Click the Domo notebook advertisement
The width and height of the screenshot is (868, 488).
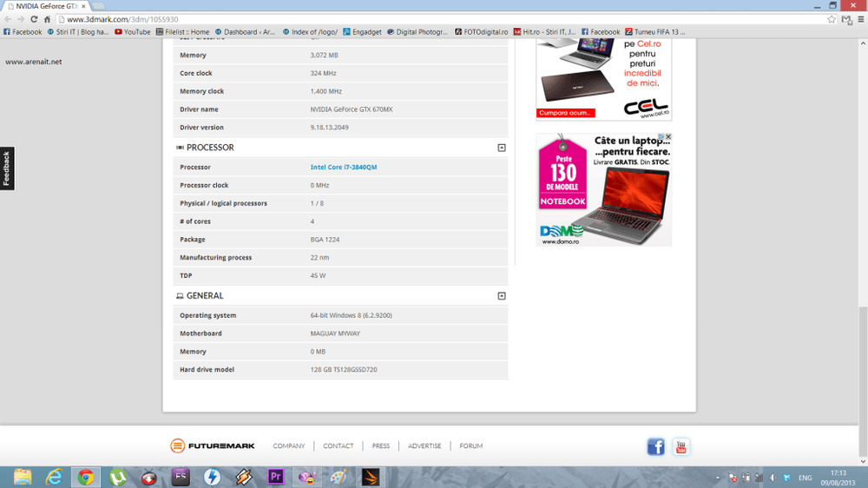click(x=603, y=189)
